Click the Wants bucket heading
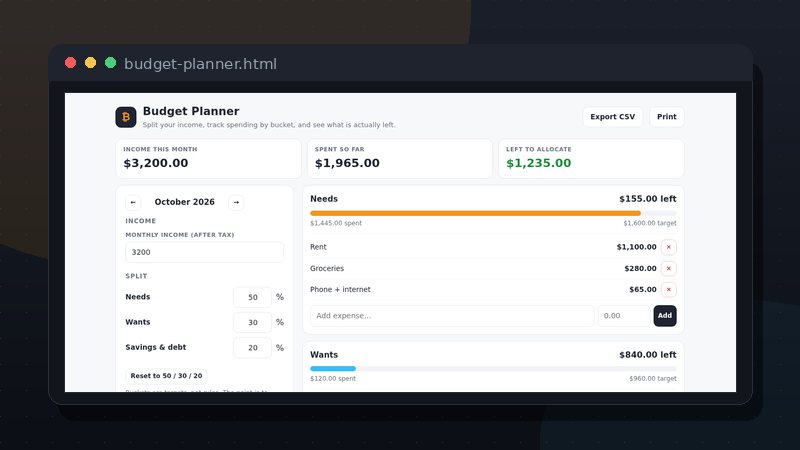The height and width of the screenshot is (450, 800). [x=324, y=355]
